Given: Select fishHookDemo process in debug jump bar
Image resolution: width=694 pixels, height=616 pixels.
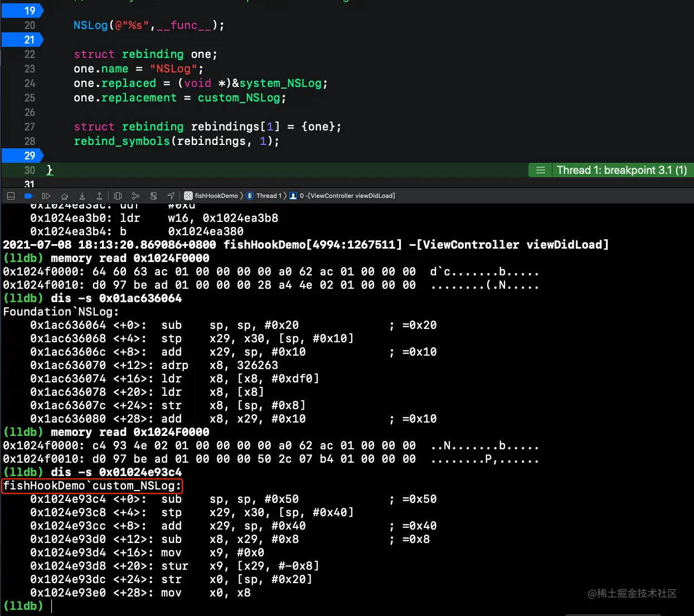Looking at the screenshot, I should tap(211, 196).
